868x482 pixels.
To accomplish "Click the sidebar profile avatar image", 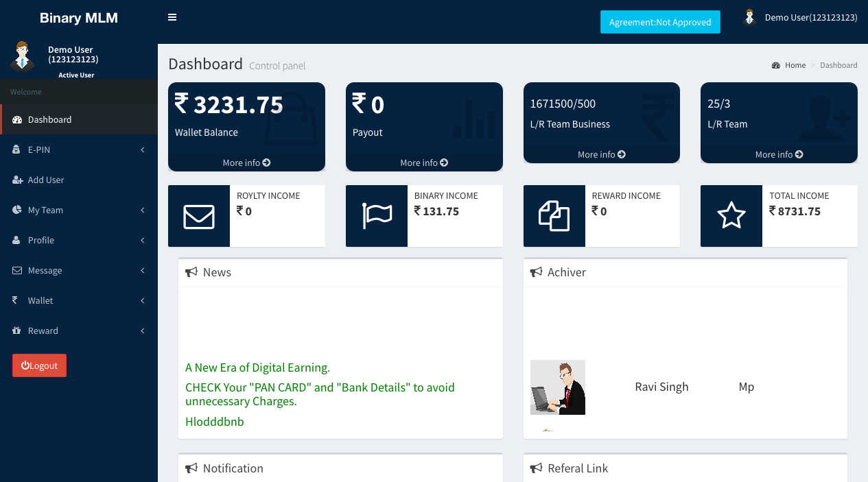I will (23, 57).
